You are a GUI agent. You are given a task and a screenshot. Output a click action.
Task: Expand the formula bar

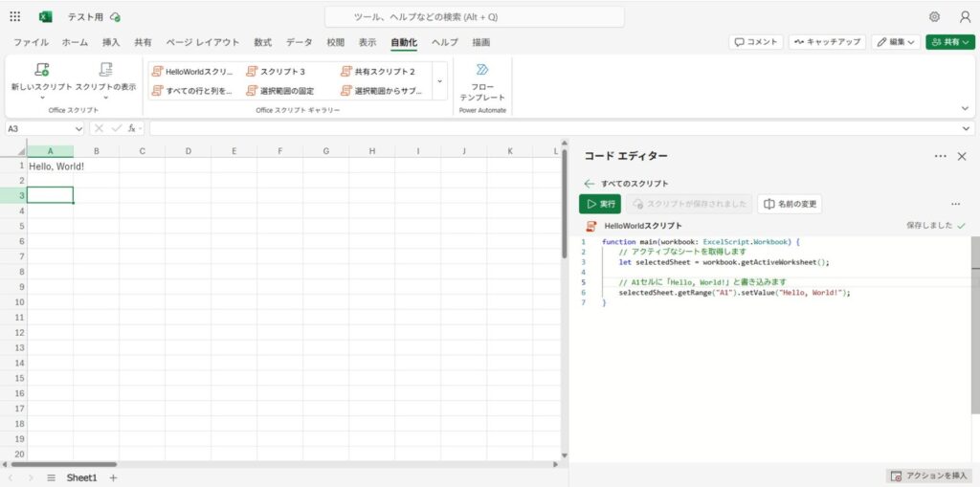coord(967,128)
